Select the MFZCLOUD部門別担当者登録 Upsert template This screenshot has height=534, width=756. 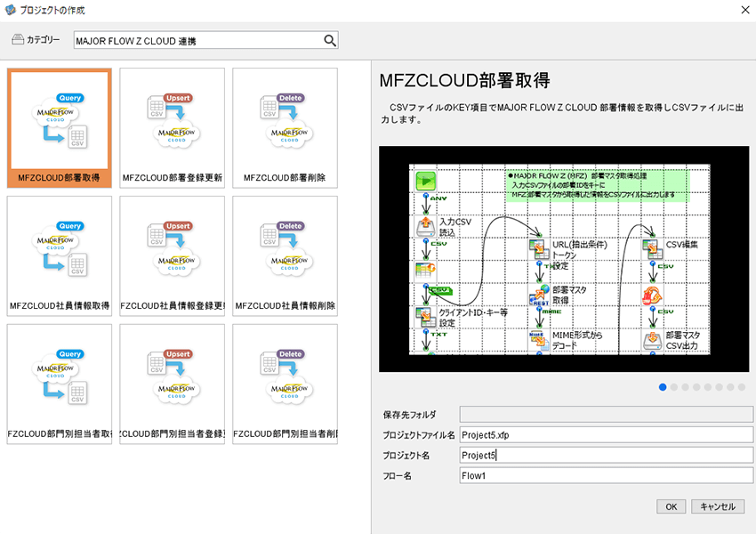pos(173,384)
